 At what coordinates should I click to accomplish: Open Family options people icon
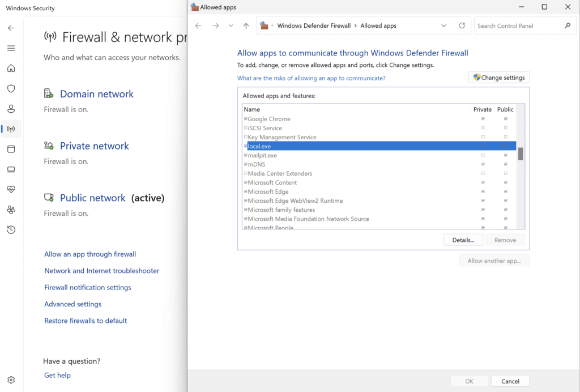pyautogui.click(x=11, y=210)
